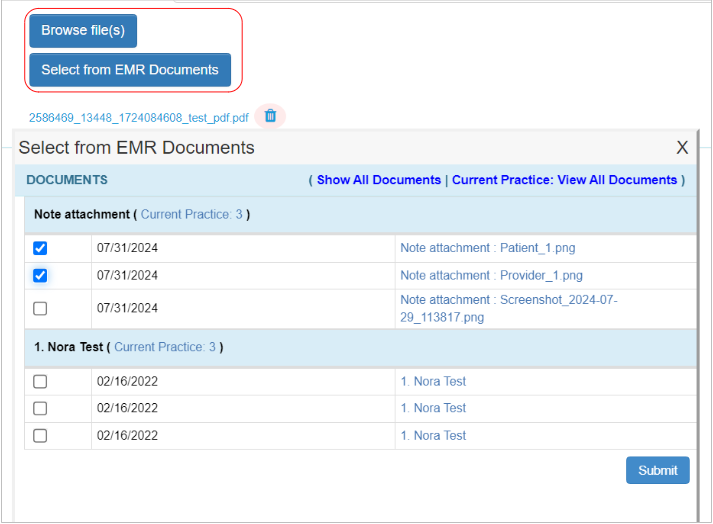Submit the selected EMR documents
The image size is (713, 524).
657,470
